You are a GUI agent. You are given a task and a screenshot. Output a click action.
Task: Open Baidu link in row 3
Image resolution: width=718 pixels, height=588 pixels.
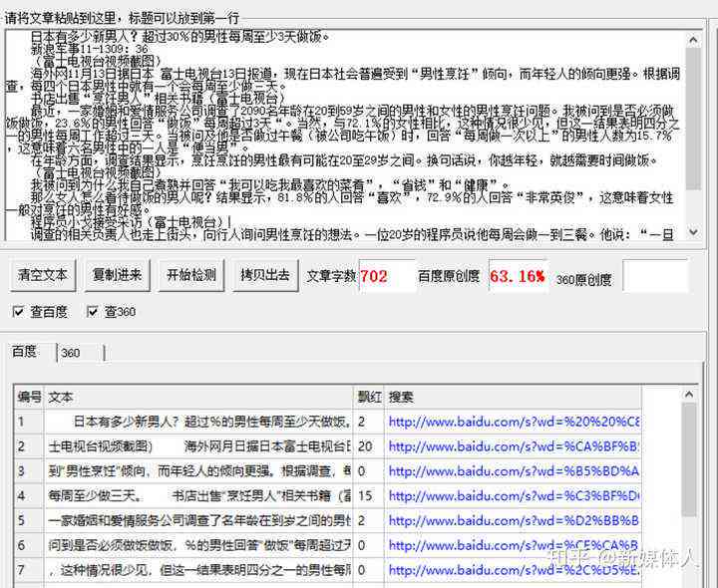click(514, 470)
